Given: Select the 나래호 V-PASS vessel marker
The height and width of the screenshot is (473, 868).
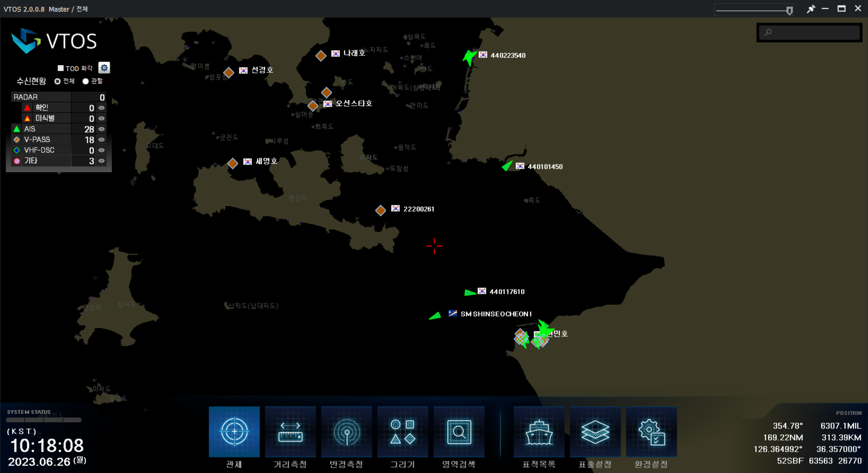Looking at the screenshot, I should point(321,55).
